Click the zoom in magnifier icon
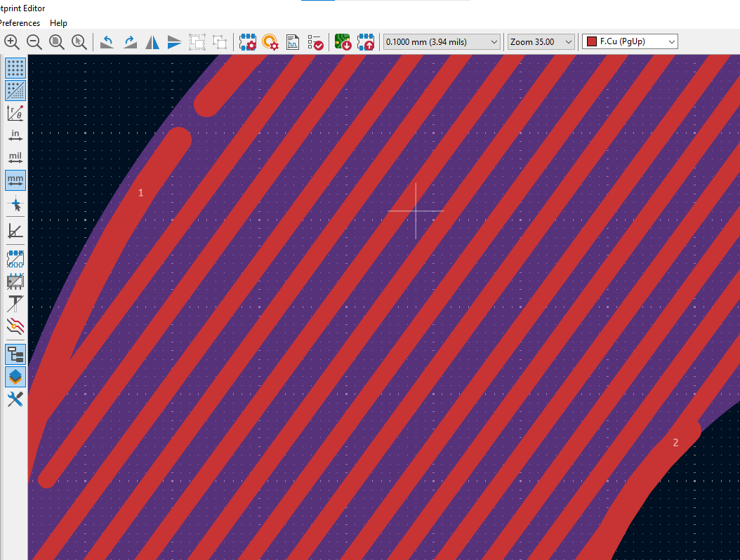The image size is (740, 560). tap(12, 42)
